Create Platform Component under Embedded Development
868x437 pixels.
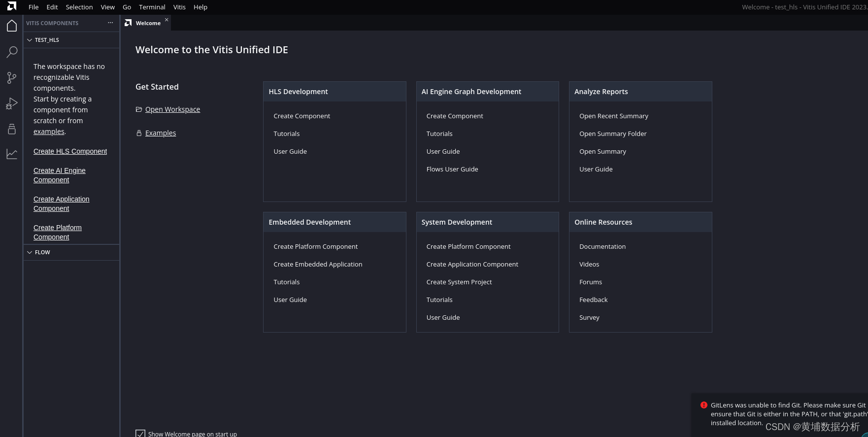point(316,246)
